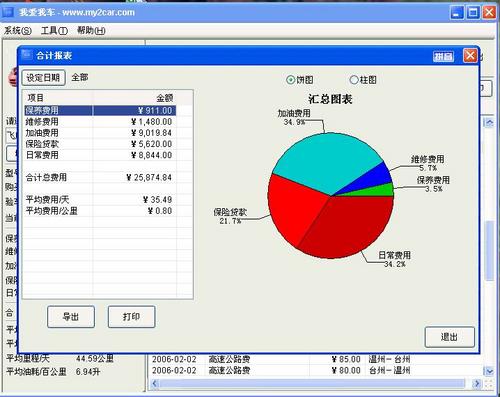Screen dimensions: 500x397
Task: Click the 合计报表 dialog title icon
Action: [x=26, y=55]
